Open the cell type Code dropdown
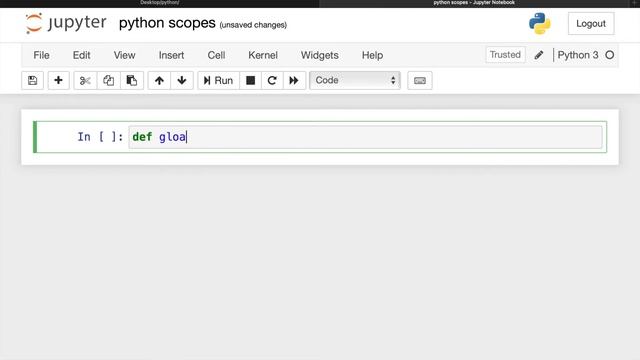This screenshot has width=640, height=360. 355,80
